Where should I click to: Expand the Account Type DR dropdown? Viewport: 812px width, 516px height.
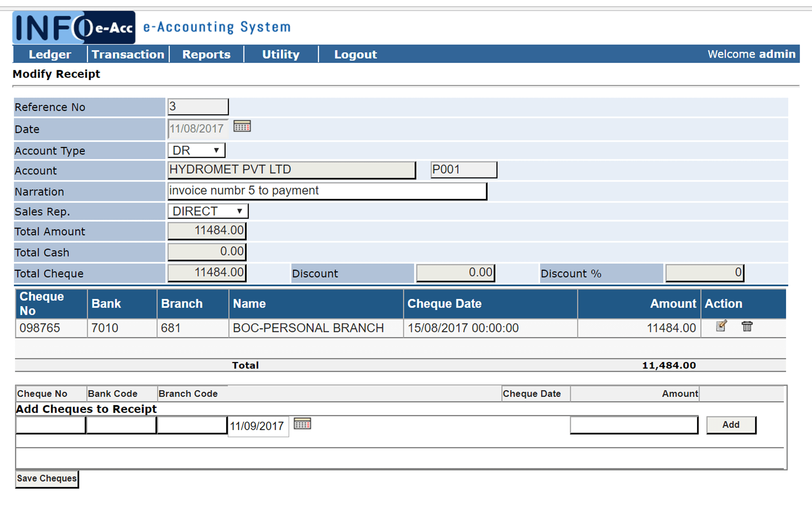[x=197, y=150]
